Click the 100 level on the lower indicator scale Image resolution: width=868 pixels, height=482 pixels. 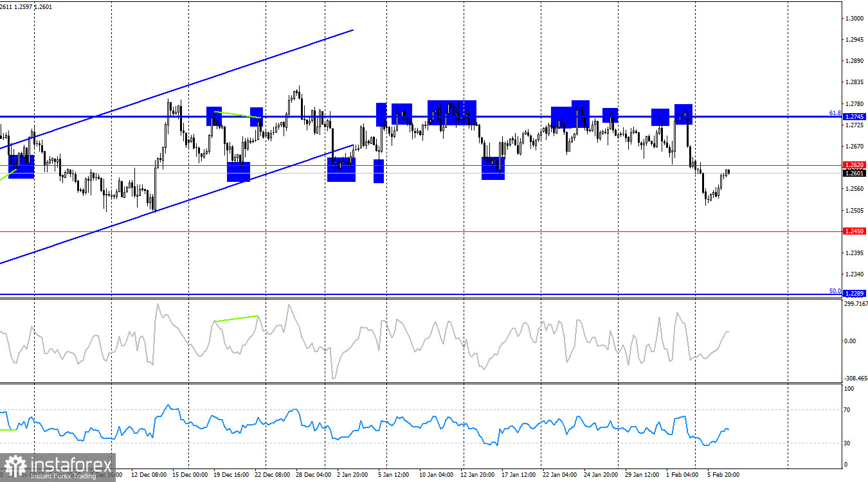tap(849, 389)
